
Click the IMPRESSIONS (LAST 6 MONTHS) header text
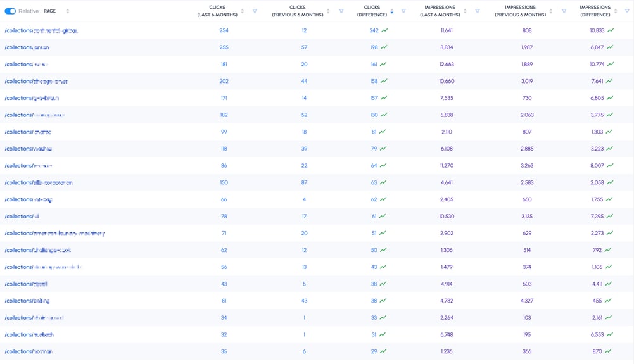[440, 11]
